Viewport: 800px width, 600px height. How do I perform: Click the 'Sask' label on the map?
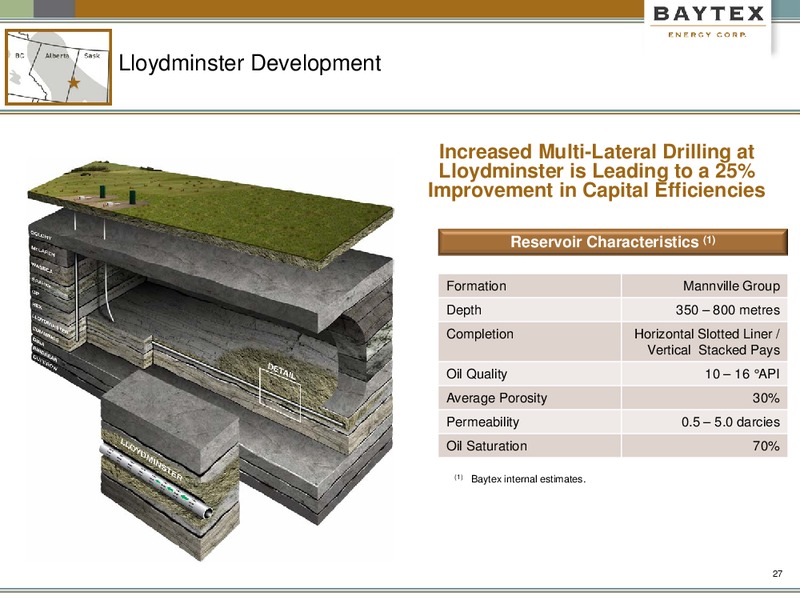click(x=92, y=55)
